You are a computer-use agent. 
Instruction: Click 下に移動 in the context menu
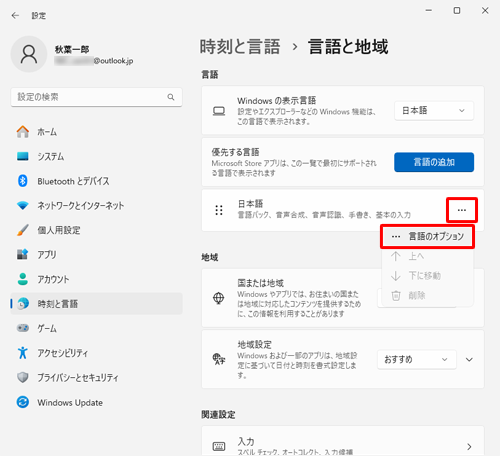click(427, 276)
